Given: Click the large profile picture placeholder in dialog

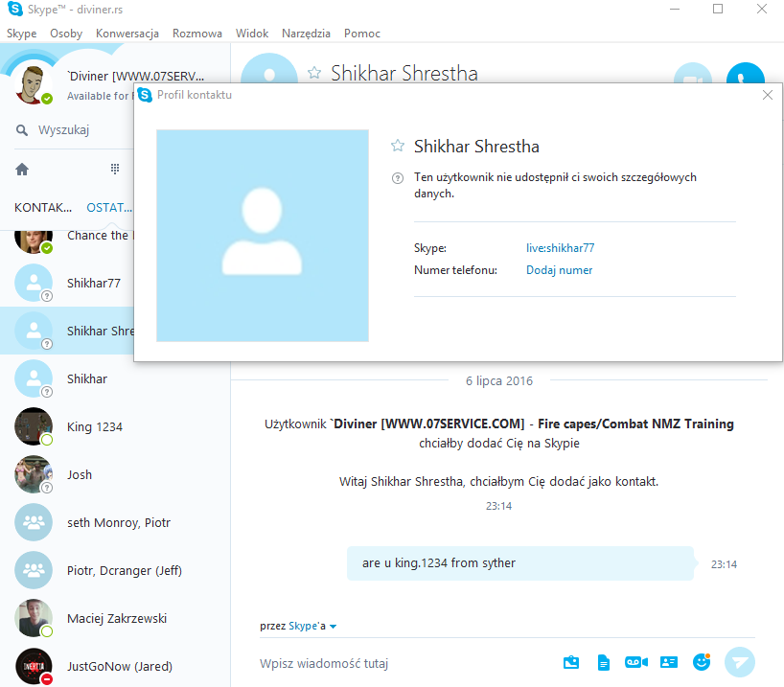Looking at the screenshot, I should 263,236.
